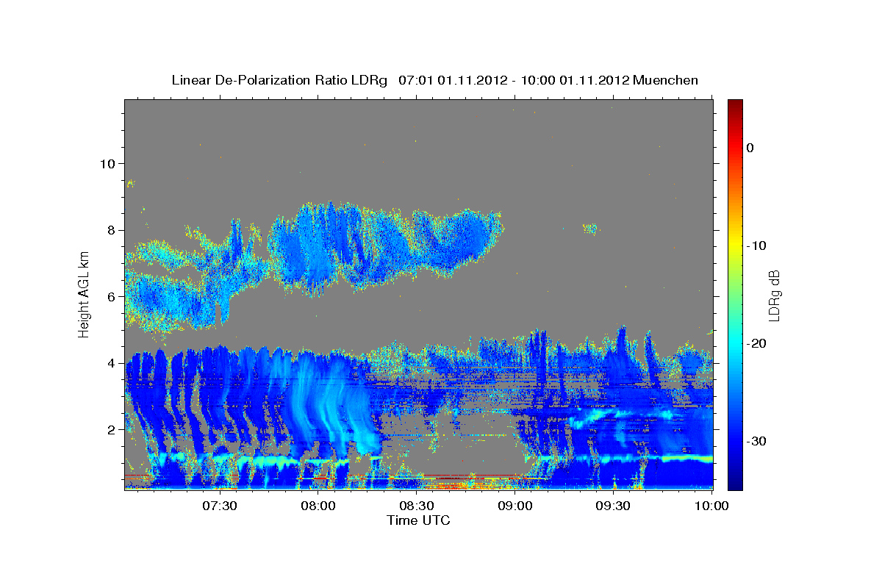Click the height axis label '2'
Screen dimensions: 882x588
tap(111, 429)
